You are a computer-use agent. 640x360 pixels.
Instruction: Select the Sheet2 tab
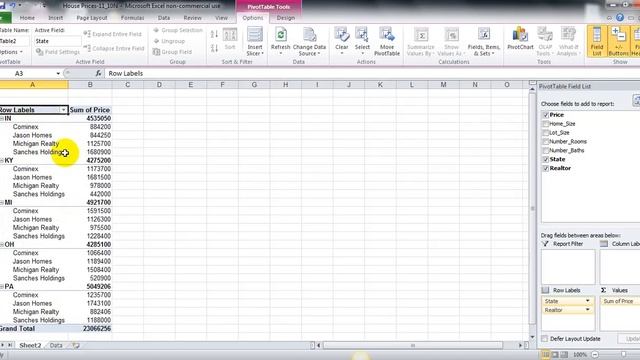(x=30, y=345)
